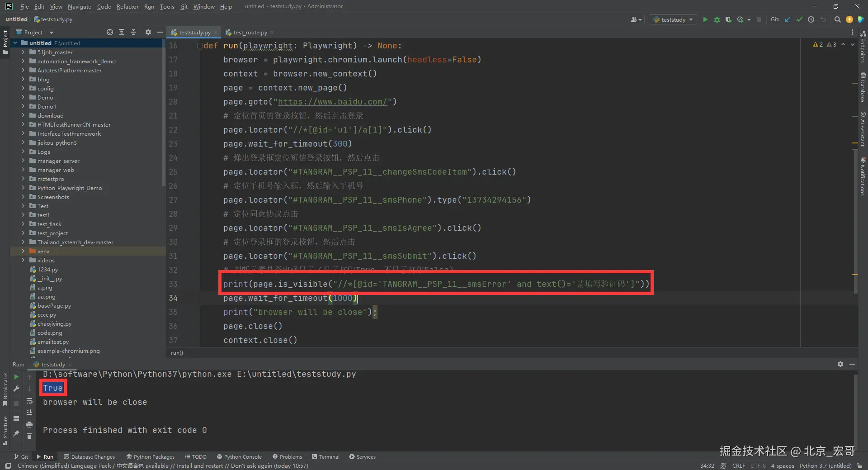Open the Navigate menu
The image size is (868, 470).
click(80, 6)
